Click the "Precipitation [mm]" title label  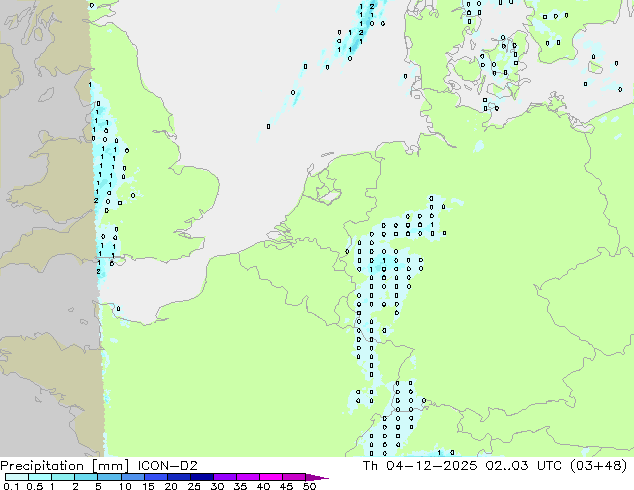pyautogui.click(x=65, y=466)
